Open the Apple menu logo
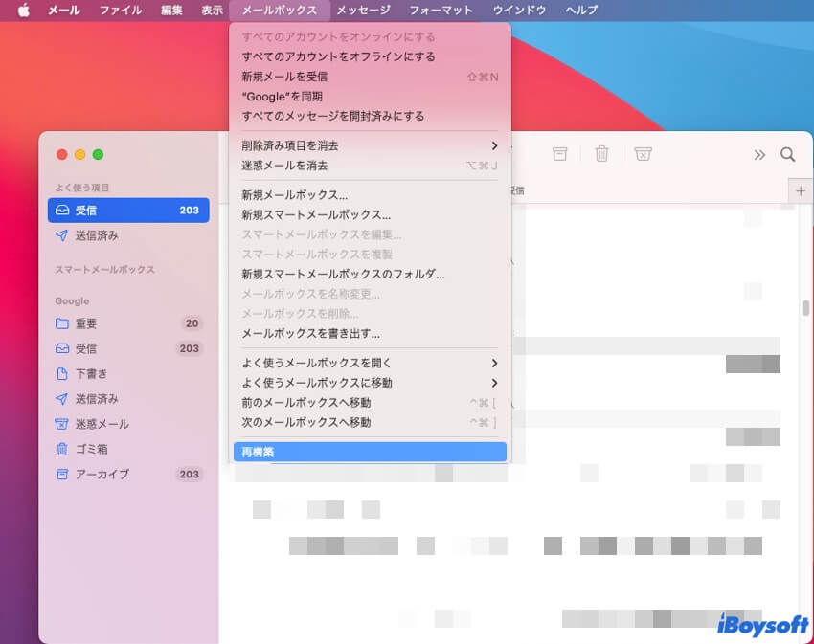The image size is (814, 644). pyautogui.click(x=24, y=11)
